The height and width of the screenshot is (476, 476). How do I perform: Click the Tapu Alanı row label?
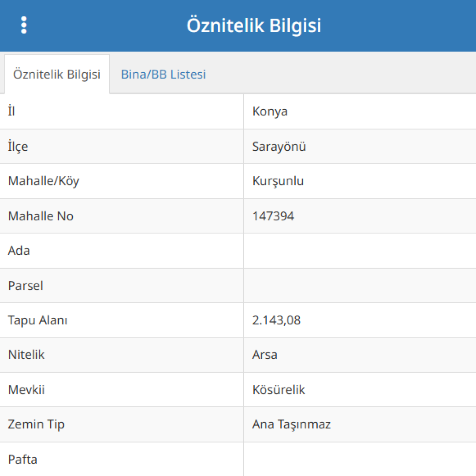pos(37,320)
